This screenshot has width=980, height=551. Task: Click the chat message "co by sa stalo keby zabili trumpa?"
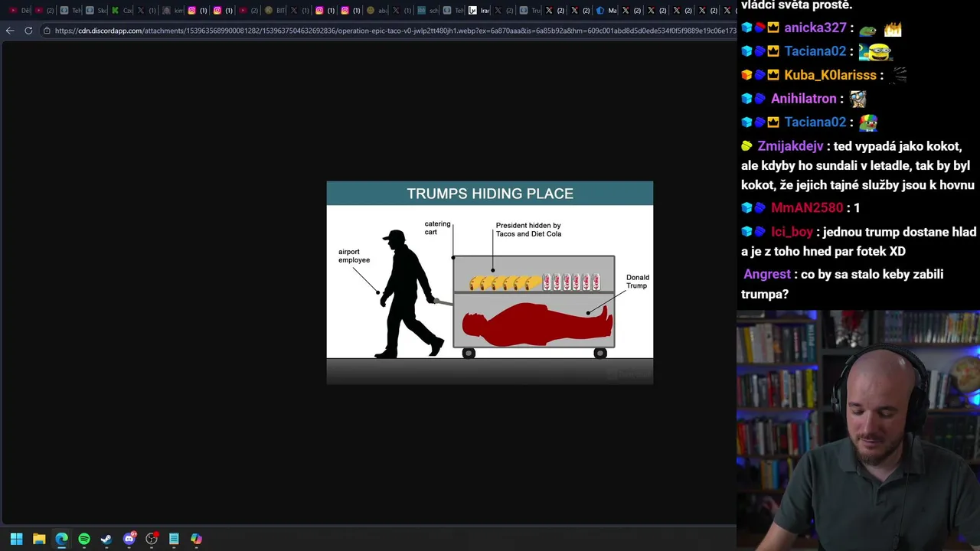[x=842, y=284]
